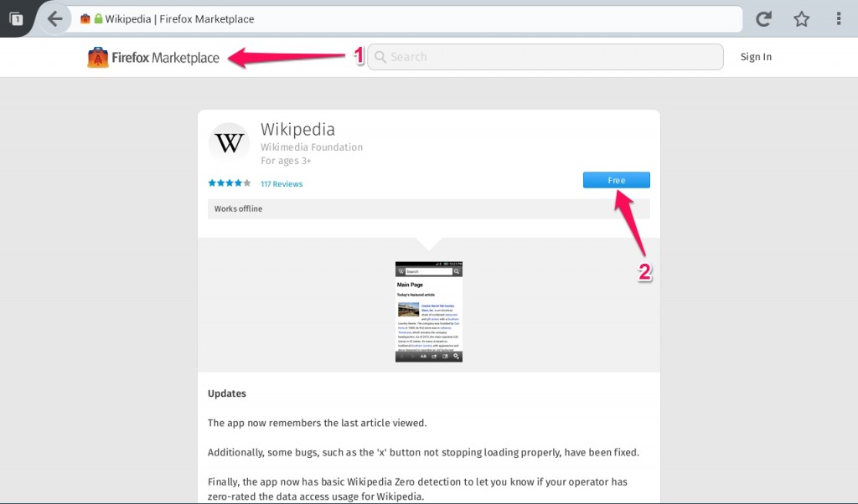Click the address bar page title text
Viewport: 858px width, 504px height.
point(179,19)
